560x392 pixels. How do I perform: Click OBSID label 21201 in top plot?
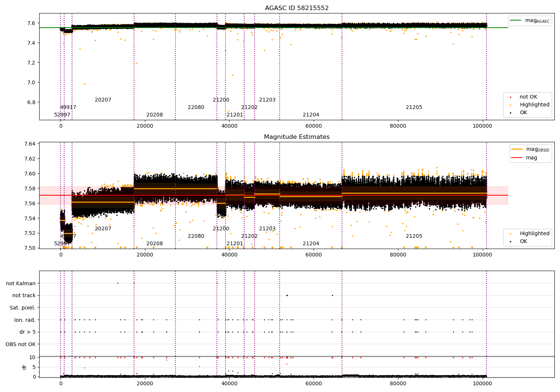235,115
